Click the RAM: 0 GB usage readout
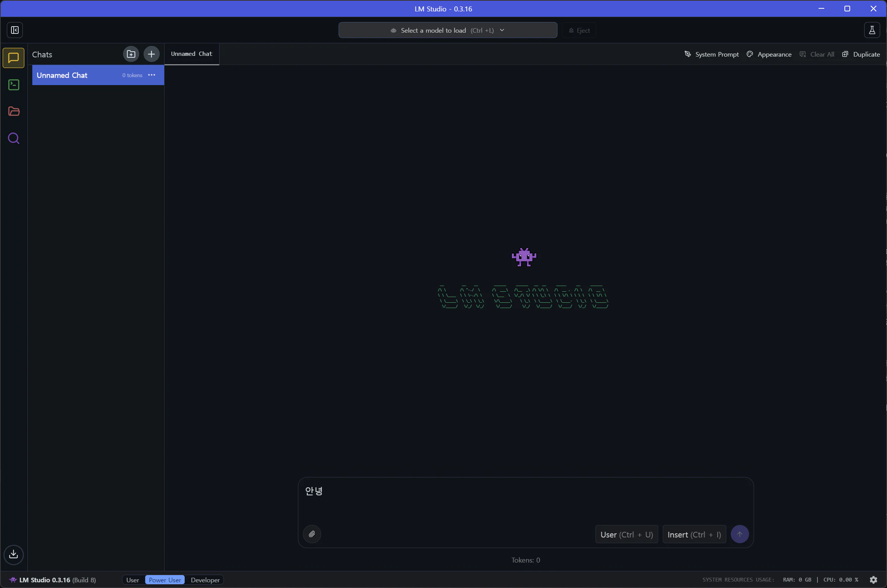Image resolution: width=887 pixels, height=588 pixels. (797, 580)
